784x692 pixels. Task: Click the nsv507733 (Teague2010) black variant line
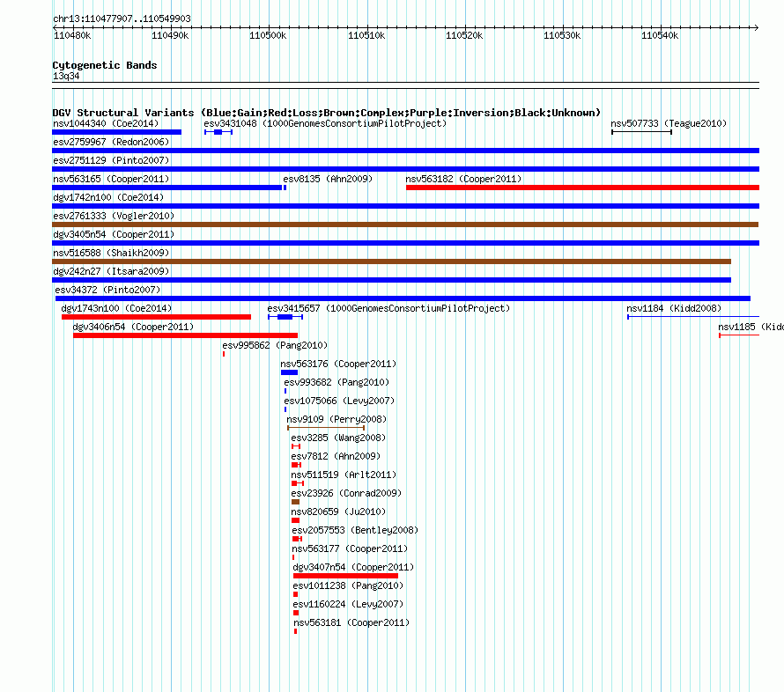click(641, 132)
